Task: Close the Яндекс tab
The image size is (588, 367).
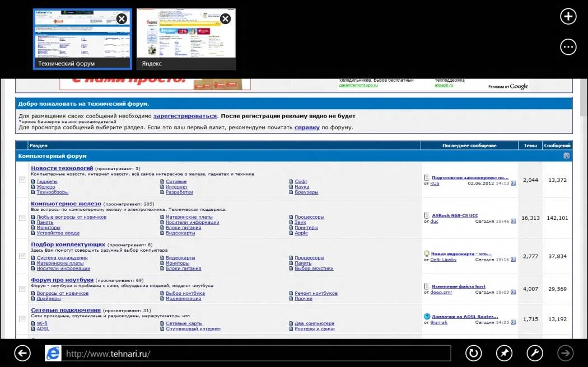Action: point(225,18)
